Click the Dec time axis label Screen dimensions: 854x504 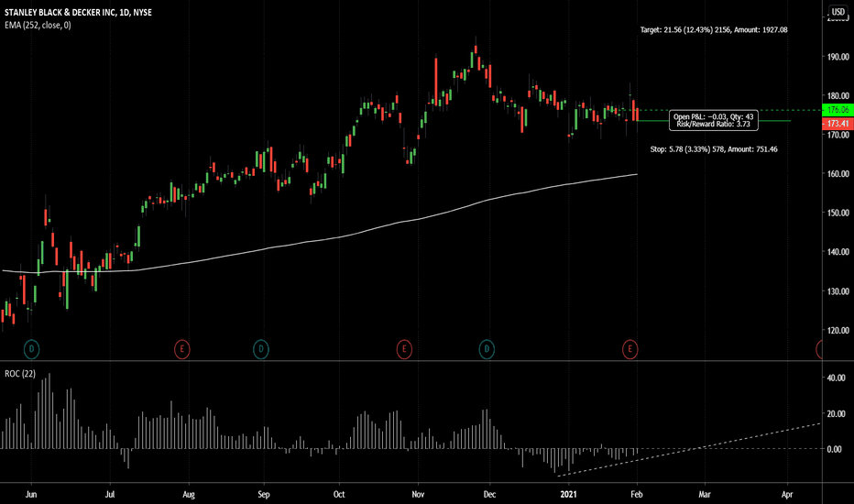point(489,495)
